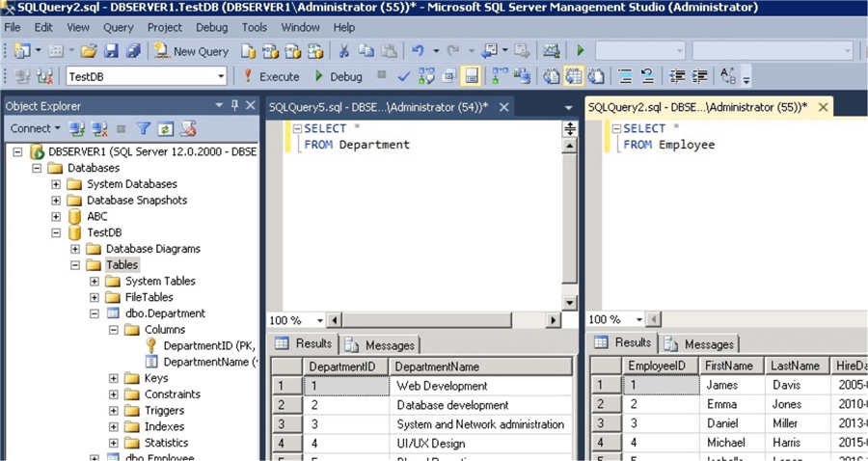This screenshot has height=461, width=868.
Task: Open the Tools menu
Action: pos(254,27)
